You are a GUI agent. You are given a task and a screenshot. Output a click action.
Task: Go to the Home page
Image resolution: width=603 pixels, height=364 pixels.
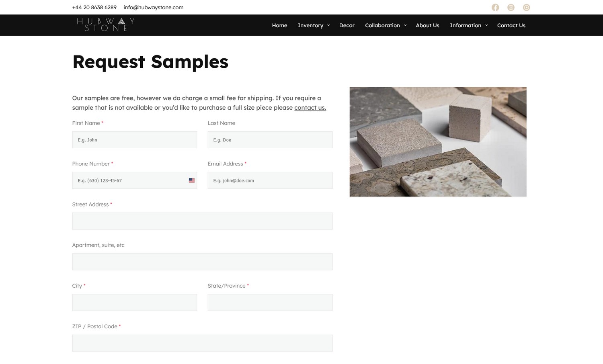click(x=279, y=25)
